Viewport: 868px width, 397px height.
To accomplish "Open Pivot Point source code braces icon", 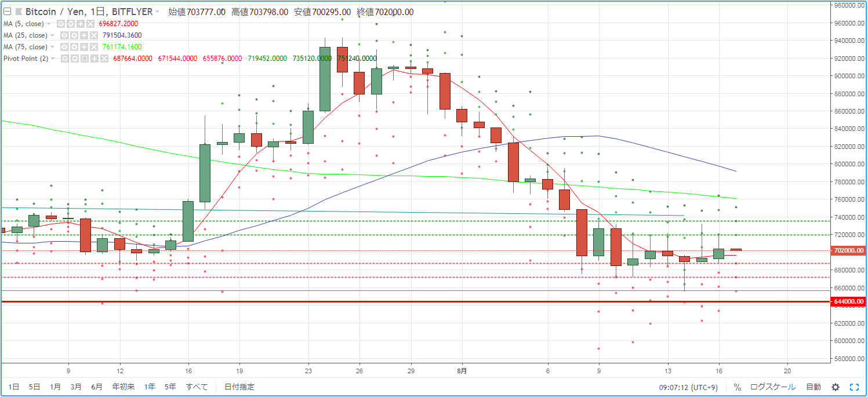I will tap(85, 59).
